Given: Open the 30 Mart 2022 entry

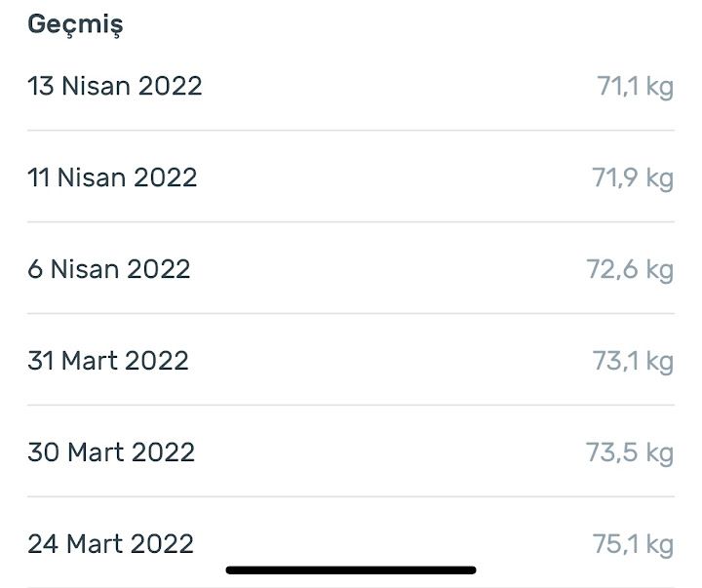Looking at the screenshot, I should (x=351, y=451).
